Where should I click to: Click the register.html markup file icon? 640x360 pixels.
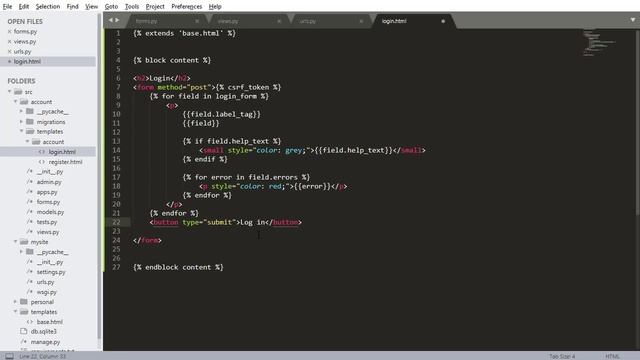coord(42,162)
